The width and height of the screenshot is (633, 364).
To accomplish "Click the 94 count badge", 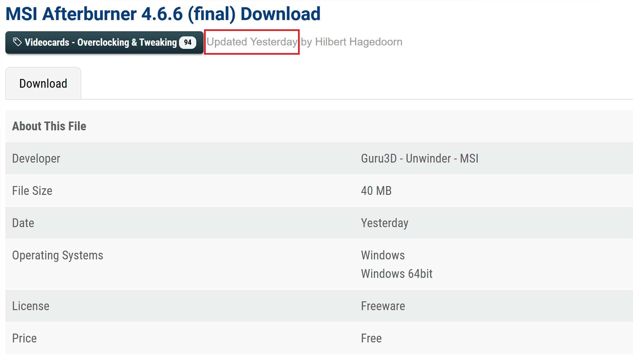I will (188, 42).
